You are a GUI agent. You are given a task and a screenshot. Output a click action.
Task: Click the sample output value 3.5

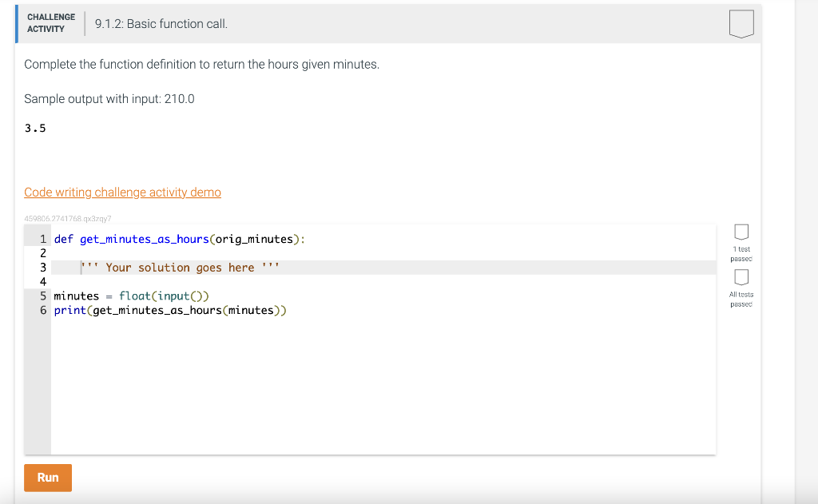[35, 129]
